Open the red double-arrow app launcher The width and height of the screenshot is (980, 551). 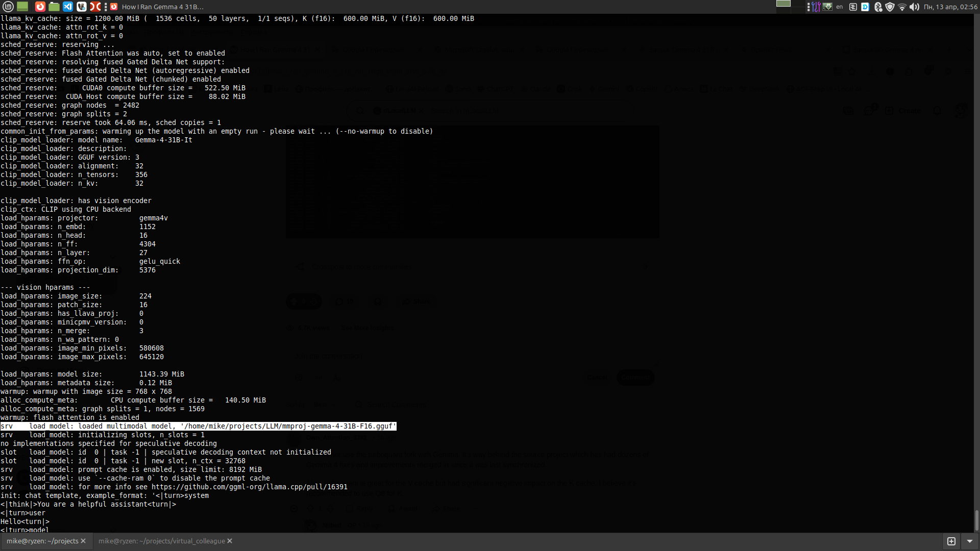[95, 7]
